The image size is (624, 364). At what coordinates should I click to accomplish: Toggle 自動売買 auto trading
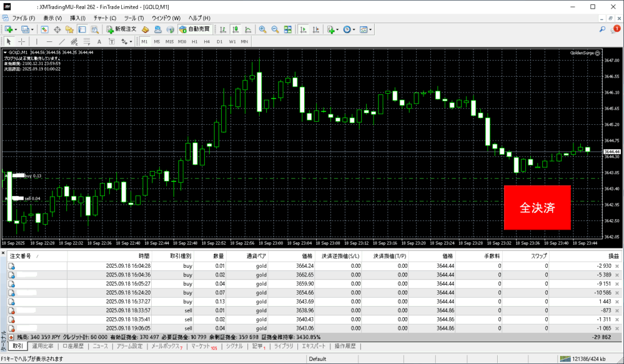pos(194,29)
